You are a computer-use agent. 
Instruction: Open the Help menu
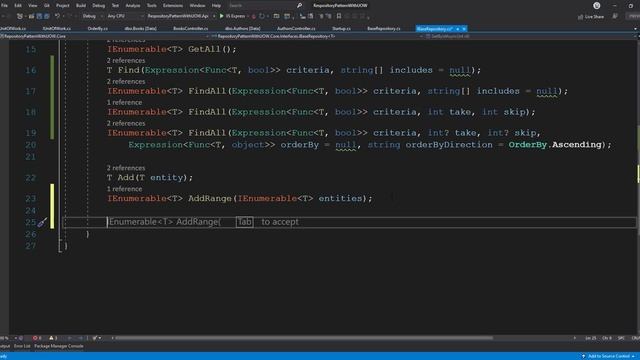click(216, 6)
